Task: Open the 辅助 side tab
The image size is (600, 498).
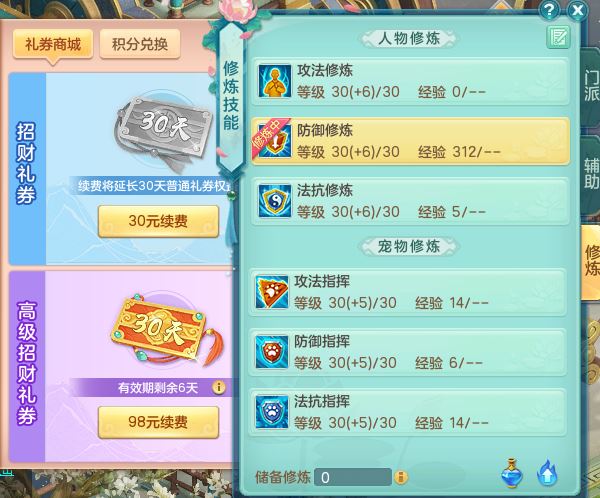Action: [x=591, y=174]
